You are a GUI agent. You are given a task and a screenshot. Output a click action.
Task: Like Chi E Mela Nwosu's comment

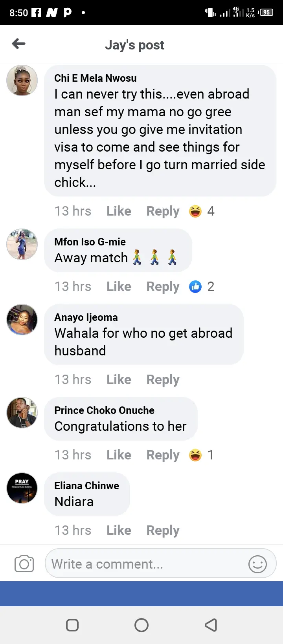[119, 211]
